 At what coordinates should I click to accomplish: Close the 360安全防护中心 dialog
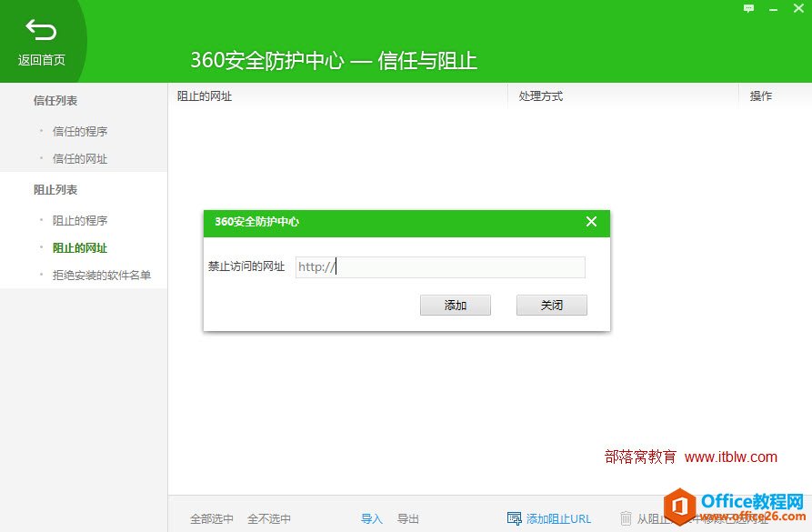[591, 222]
